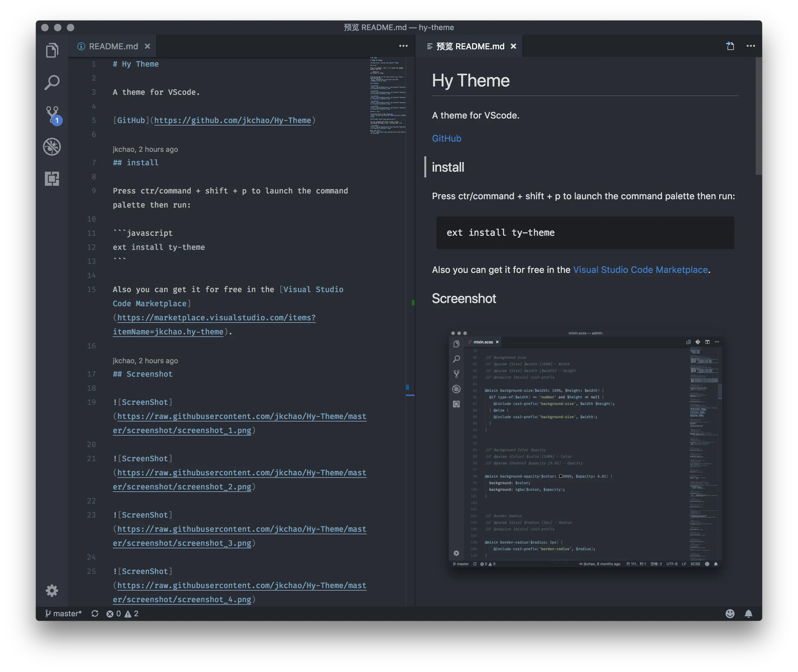Viewport: 798px width, 672px height.
Task: Open the Settings gear in the sidebar
Action: tap(52, 590)
